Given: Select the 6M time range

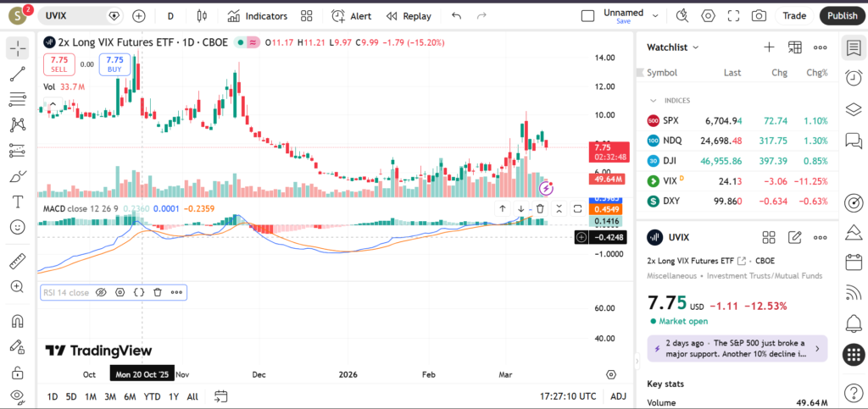Looking at the screenshot, I should click(130, 396).
